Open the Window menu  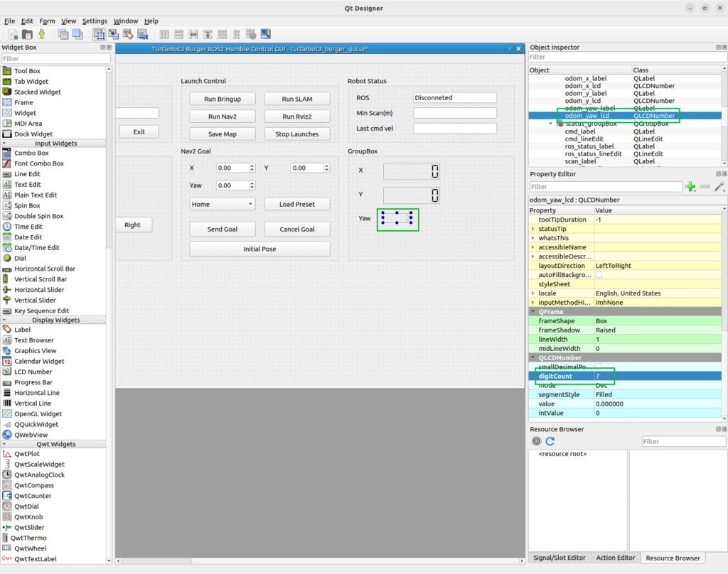pyautogui.click(x=126, y=21)
